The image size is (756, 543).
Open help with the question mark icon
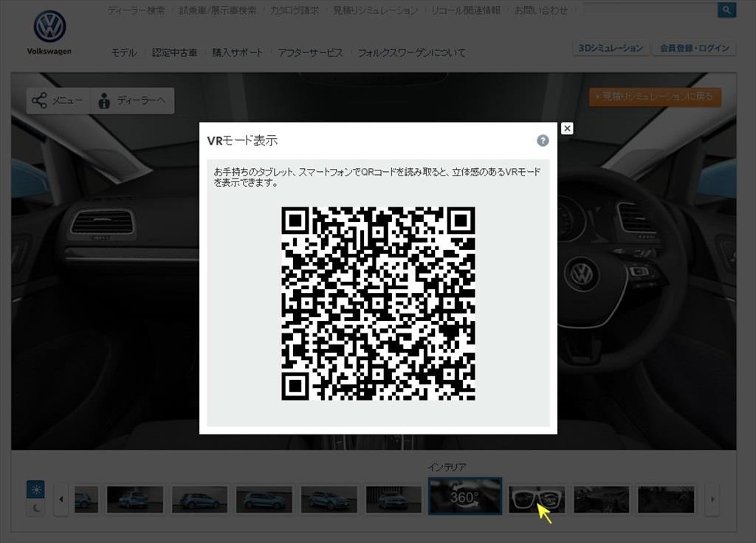543,140
